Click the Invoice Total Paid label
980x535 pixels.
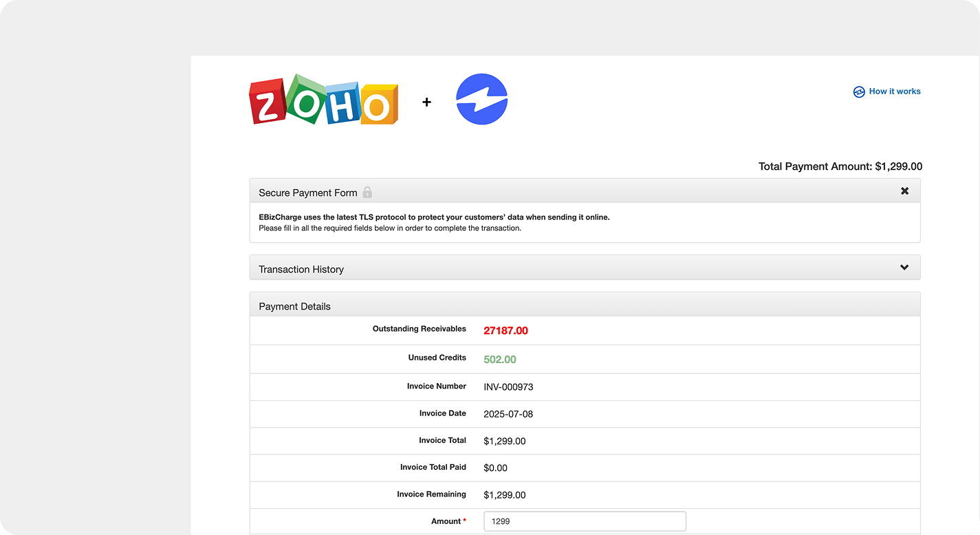coord(433,467)
